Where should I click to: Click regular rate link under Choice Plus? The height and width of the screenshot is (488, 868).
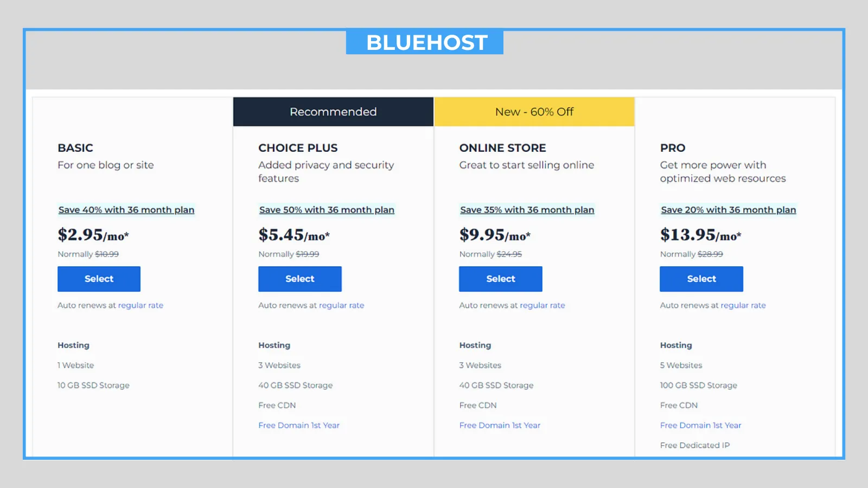pyautogui.click(x=341, y=305)
